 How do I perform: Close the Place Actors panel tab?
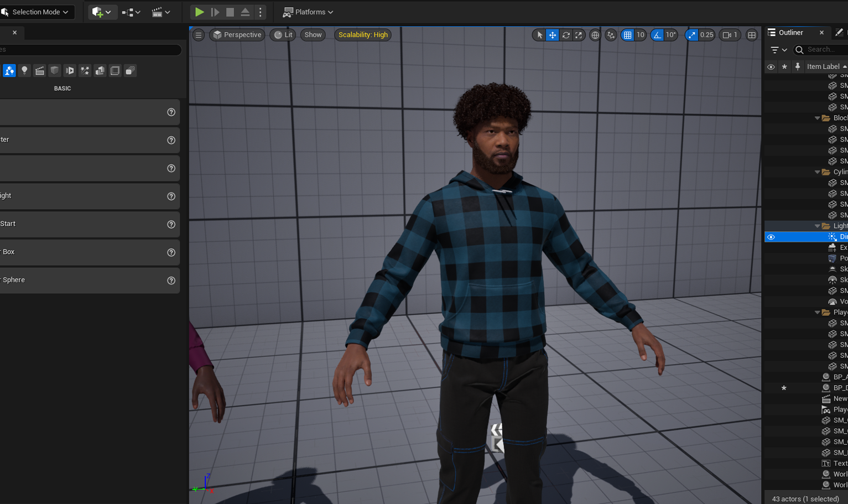14,33
